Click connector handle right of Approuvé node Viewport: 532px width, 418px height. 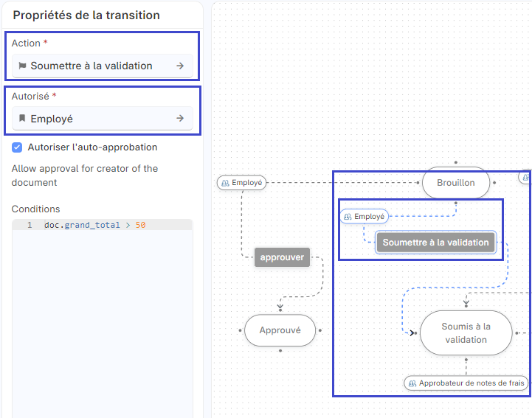tap(320, 330)
